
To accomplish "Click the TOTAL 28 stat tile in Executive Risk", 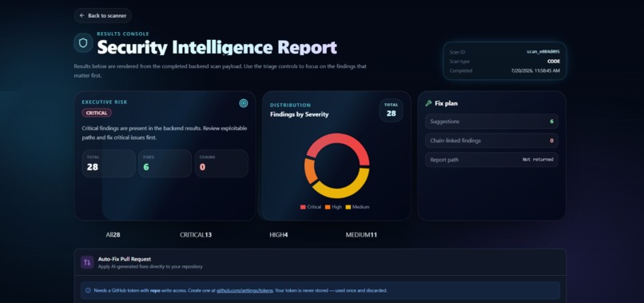I will pos(109,163).
